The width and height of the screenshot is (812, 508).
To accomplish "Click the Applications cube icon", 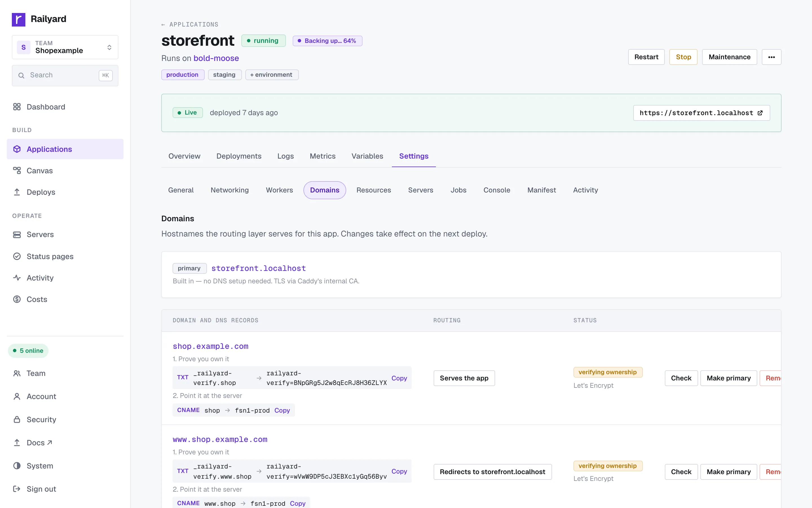I will click(x=17, y=149).
